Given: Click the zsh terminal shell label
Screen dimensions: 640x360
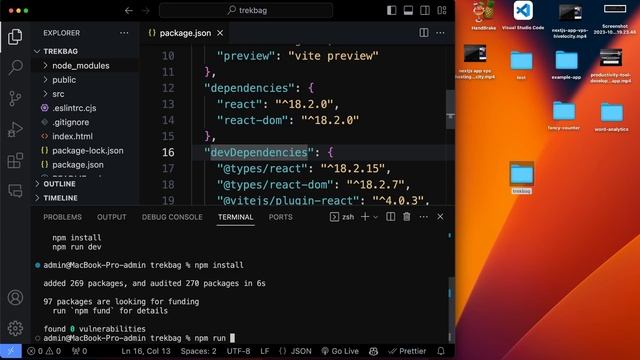Looking at the screenshot, I should click(x=342, y=217).
